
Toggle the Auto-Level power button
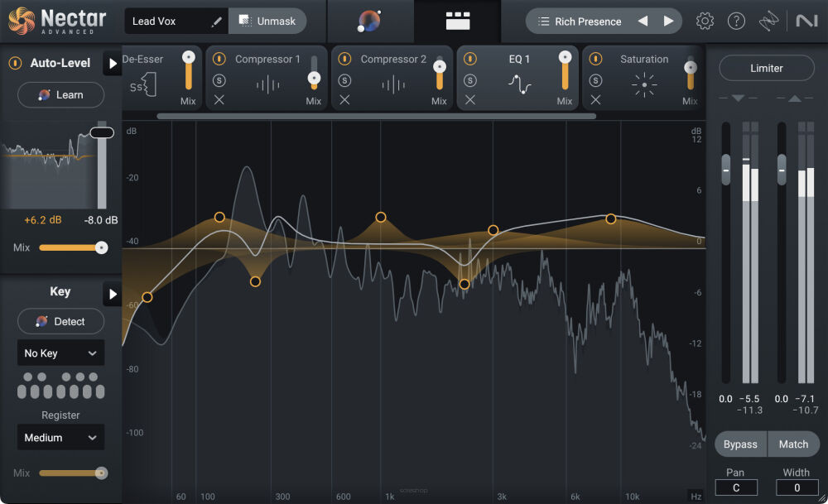[15, 64]
